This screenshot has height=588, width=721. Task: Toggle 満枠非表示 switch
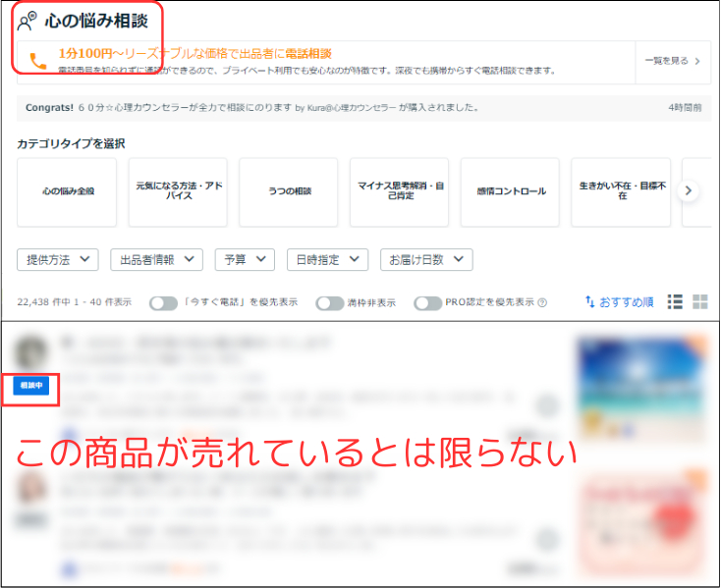pos(329,303)
